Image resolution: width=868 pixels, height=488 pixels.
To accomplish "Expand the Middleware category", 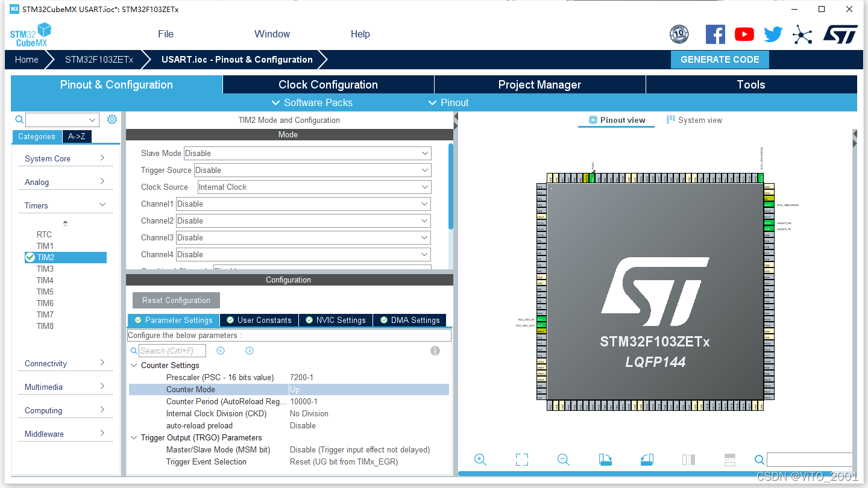I will [65, 434].
